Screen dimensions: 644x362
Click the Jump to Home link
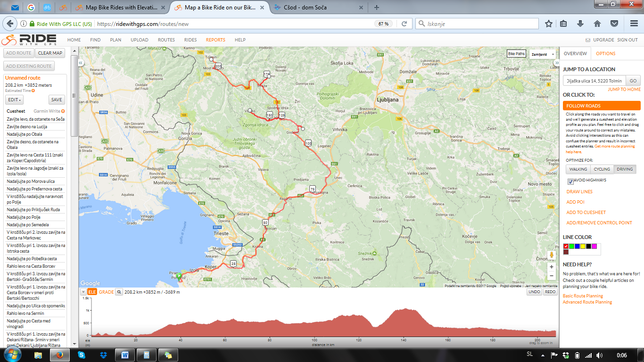[624, 90]
